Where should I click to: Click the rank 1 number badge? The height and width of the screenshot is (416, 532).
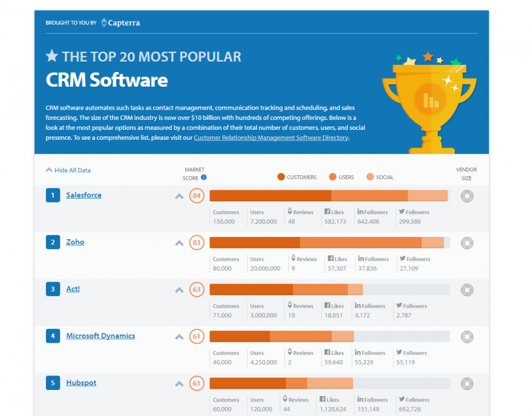pos(53,195)
